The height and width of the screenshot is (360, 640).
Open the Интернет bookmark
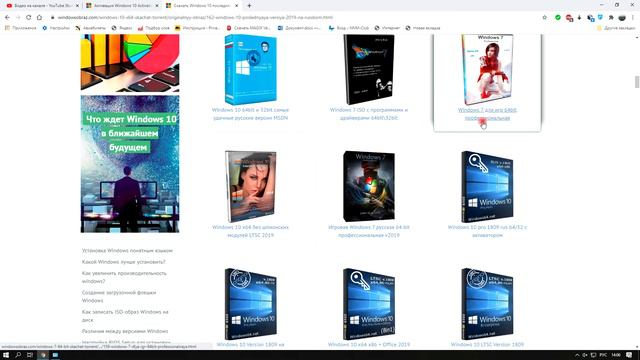[387, 28]
